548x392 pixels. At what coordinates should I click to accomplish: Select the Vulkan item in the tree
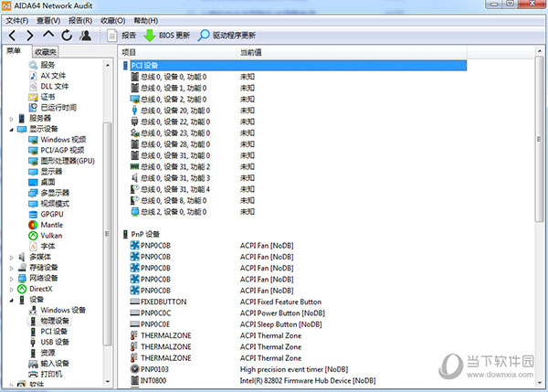click(x=51, y=235)
